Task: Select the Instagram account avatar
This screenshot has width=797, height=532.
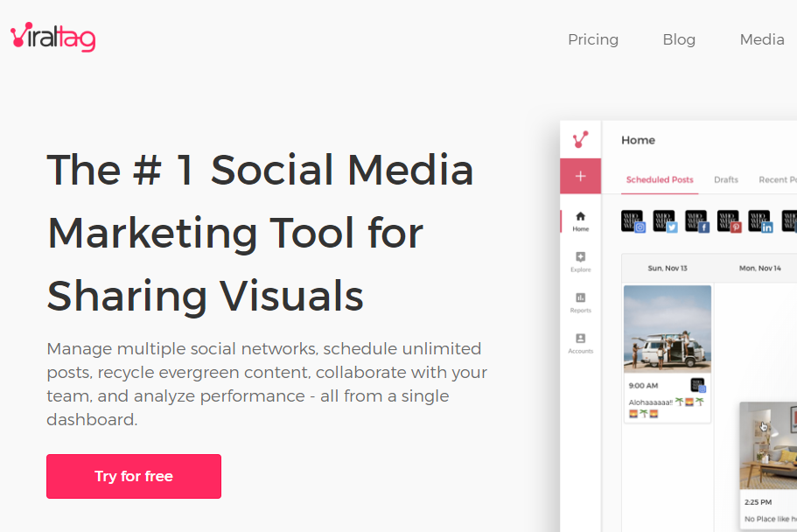Action: (x=633, y=220)
